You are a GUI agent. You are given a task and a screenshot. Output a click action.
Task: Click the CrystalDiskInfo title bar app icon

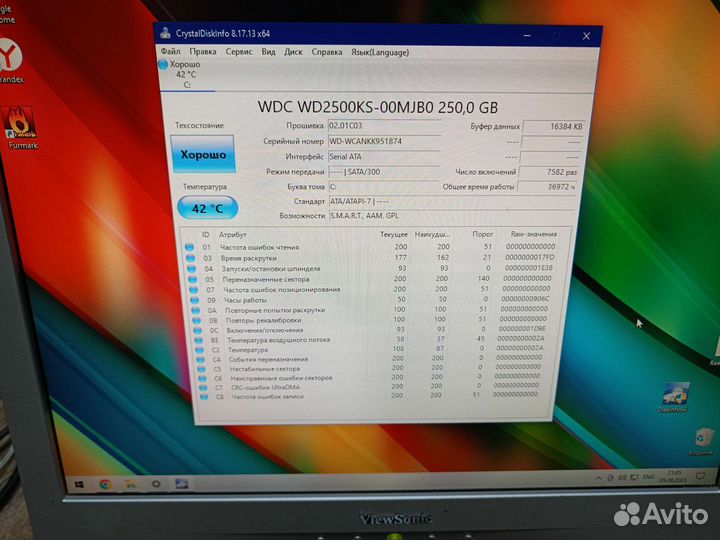(x=165, y=33)
